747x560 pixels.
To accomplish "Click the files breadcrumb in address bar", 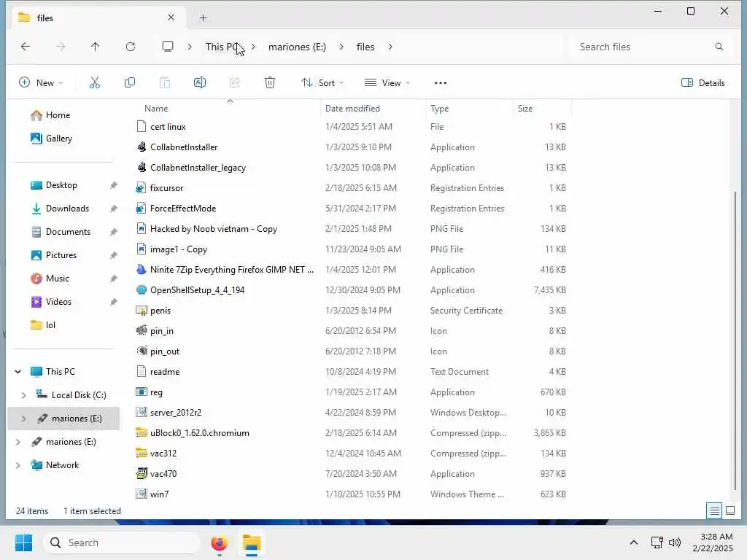I will click(x=365, y=47).
